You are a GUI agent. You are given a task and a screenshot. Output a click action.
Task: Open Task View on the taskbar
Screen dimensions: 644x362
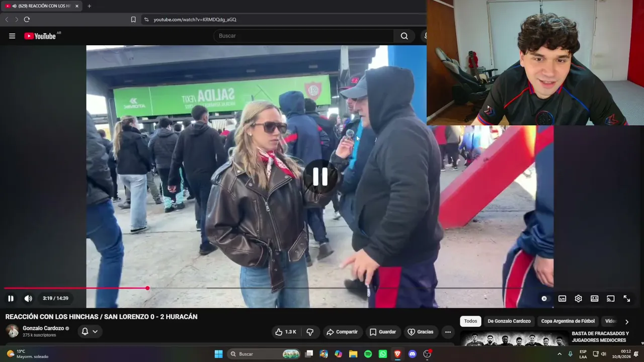coord(309,354)
